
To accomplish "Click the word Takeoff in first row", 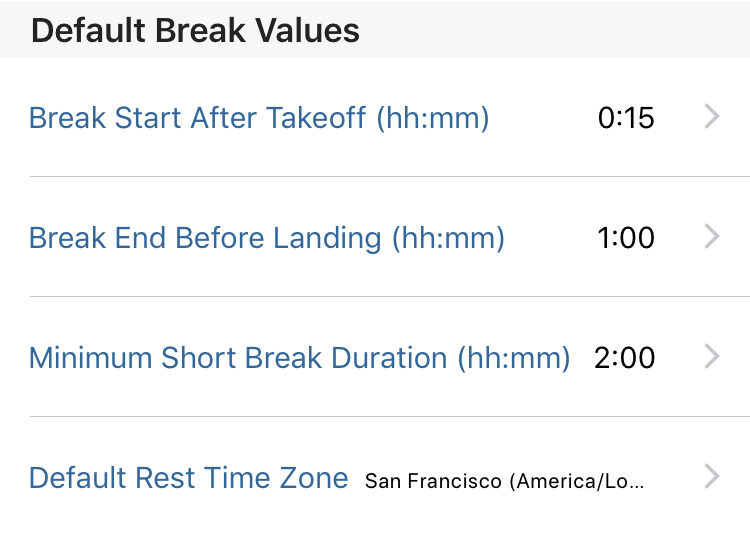I will [316, 118].
